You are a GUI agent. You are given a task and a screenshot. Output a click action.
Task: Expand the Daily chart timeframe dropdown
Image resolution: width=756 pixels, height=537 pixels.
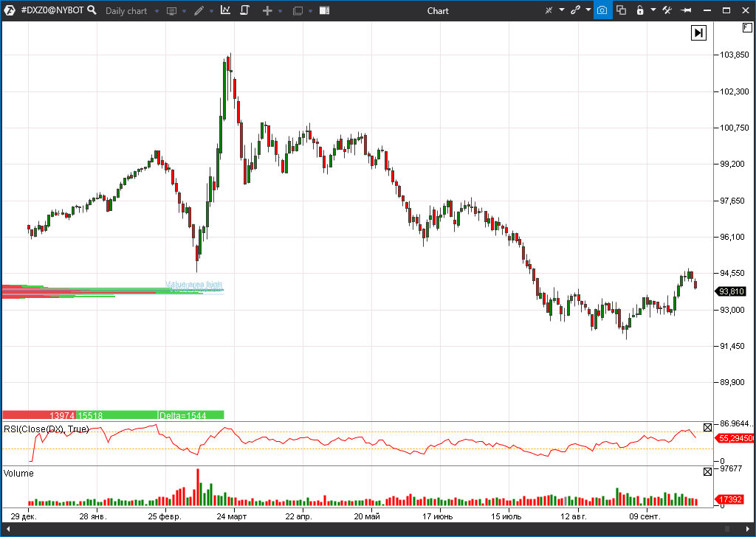(x=157, y=11)
